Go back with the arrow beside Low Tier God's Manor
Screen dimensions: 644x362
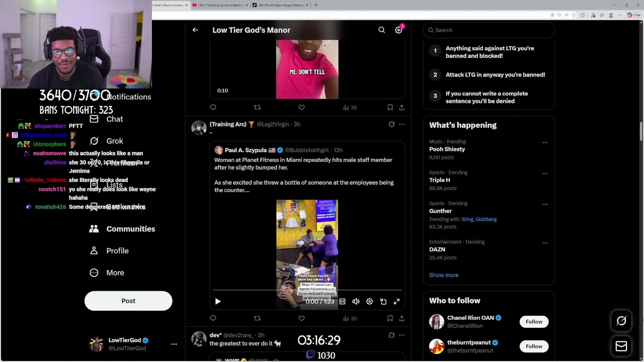pyautogui.click(x=195, y=30)
